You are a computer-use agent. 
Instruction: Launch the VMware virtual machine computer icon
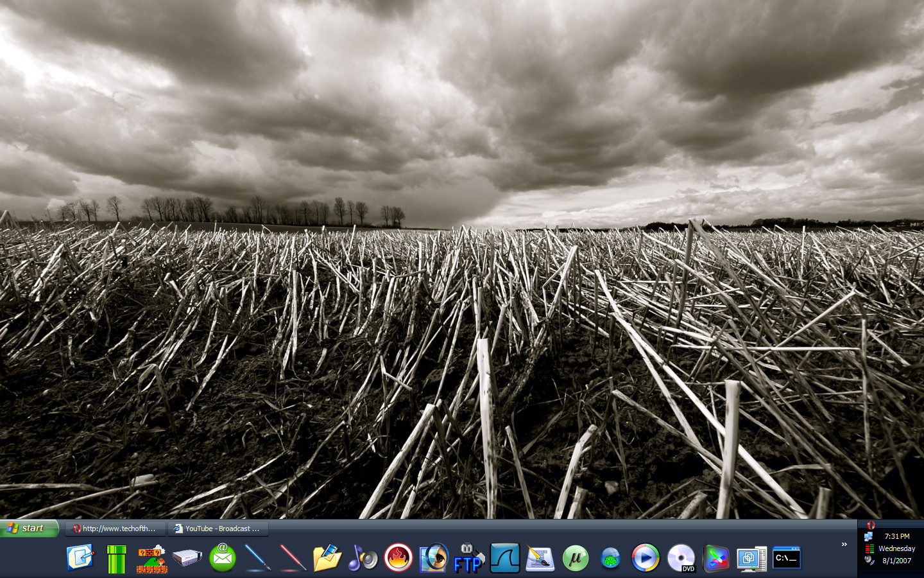[751, 559]
